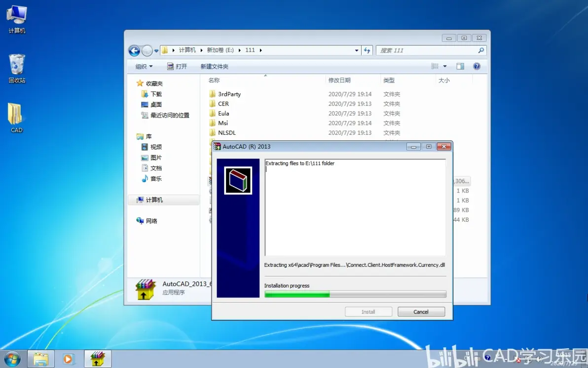The width and height of the screenshot is (588, 368).
Task: Click the Explorer back arrow button
Action: 134,50
